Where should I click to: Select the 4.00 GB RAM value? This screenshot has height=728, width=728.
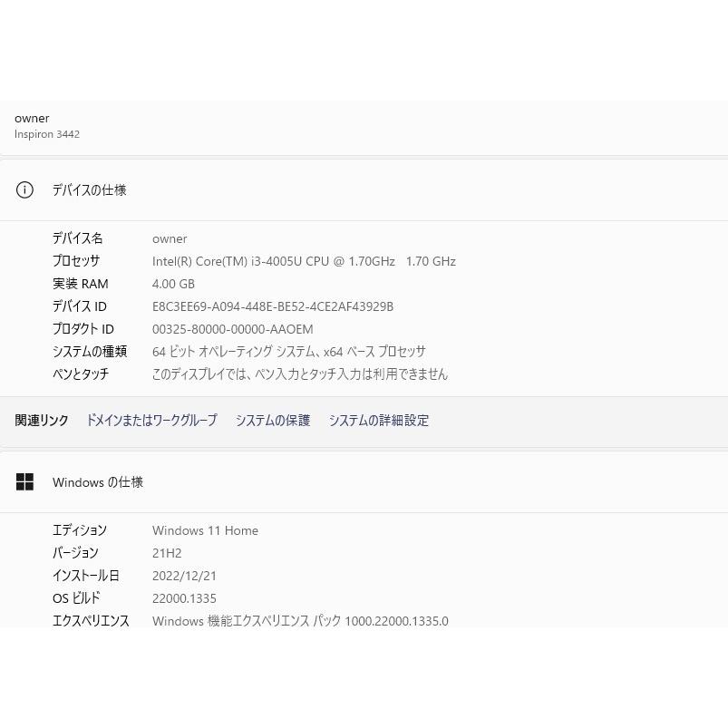(173, 284)
